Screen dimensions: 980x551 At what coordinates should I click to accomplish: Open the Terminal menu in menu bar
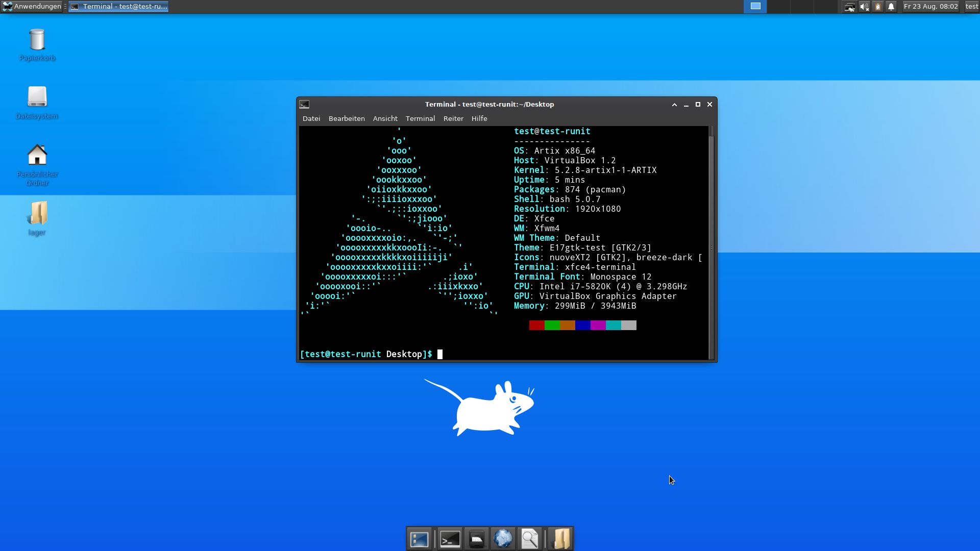(420, 118)
